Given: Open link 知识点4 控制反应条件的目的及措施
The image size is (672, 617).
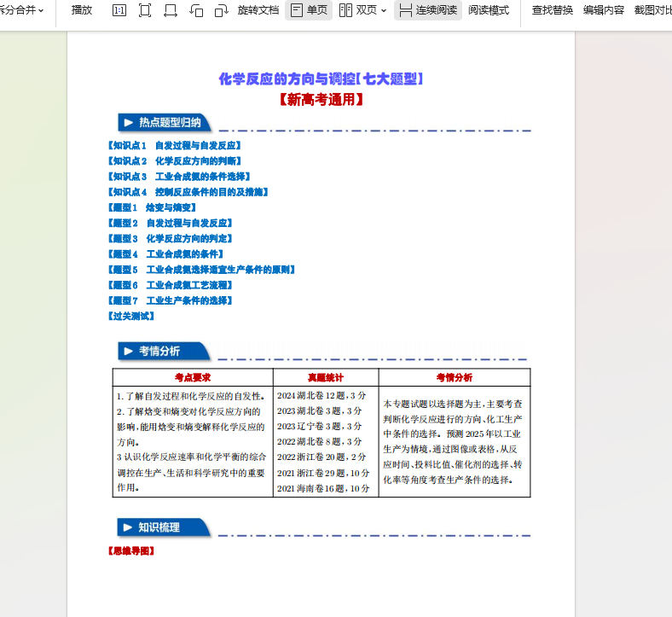Looking at the screenshot, I should click(188, 192).
